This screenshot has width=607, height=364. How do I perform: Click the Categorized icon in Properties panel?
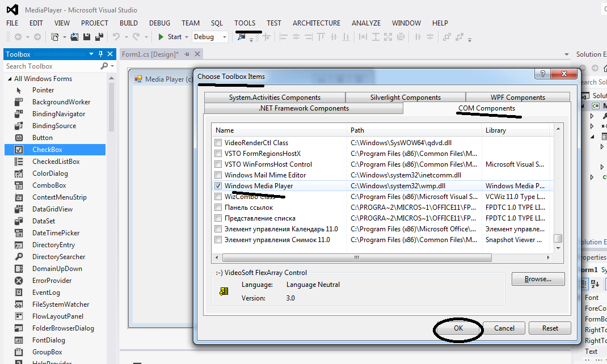click(584, 283)
